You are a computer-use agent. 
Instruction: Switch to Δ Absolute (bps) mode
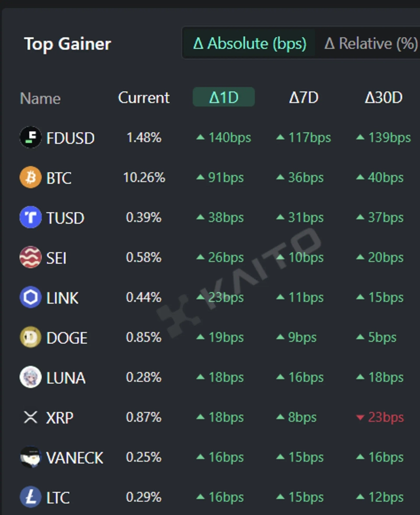coord(249,44)
